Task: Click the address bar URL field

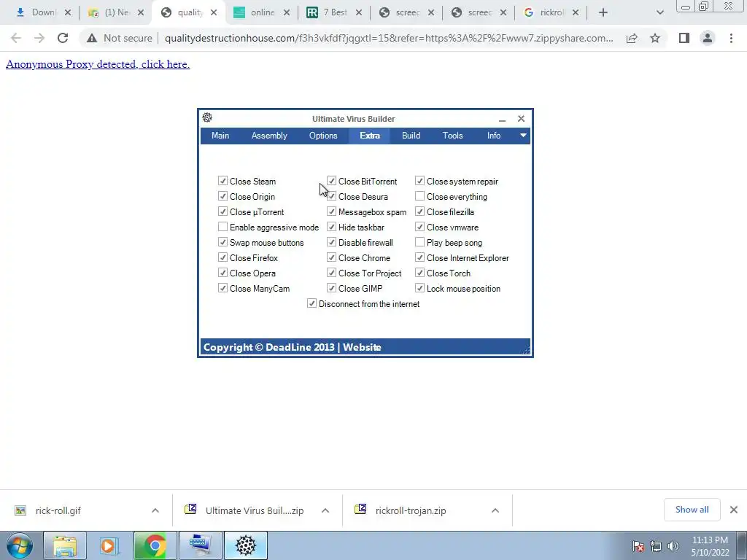Action: pyautogui.click(x=389, y=38)
